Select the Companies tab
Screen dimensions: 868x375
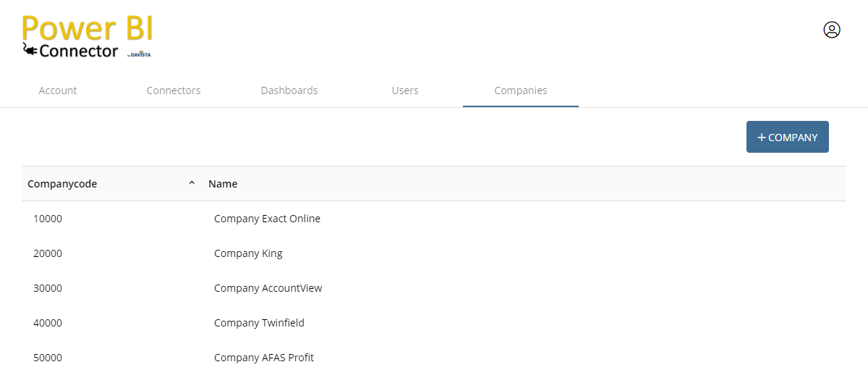click(521, 90)
